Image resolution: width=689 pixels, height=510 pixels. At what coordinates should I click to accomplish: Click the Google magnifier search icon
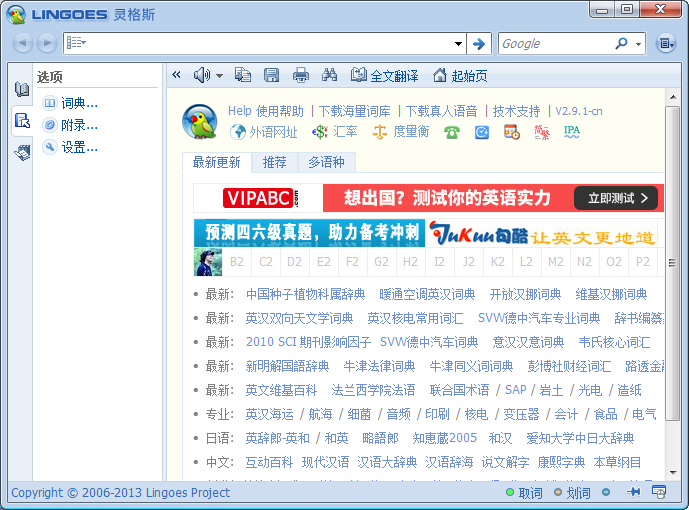pyautogui.click(x=621, y=43)
